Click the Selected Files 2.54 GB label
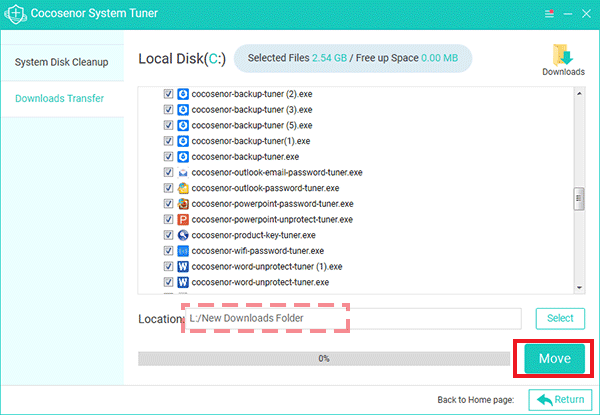 click(297, 58)
